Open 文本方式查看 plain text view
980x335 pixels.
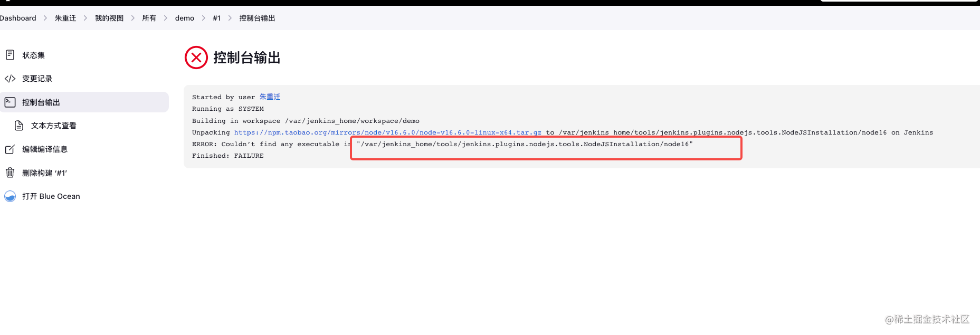click(53, 126)
